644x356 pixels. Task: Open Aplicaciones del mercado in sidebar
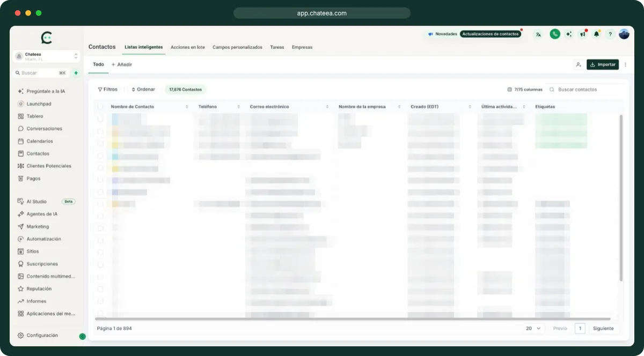tap(47, 313)
